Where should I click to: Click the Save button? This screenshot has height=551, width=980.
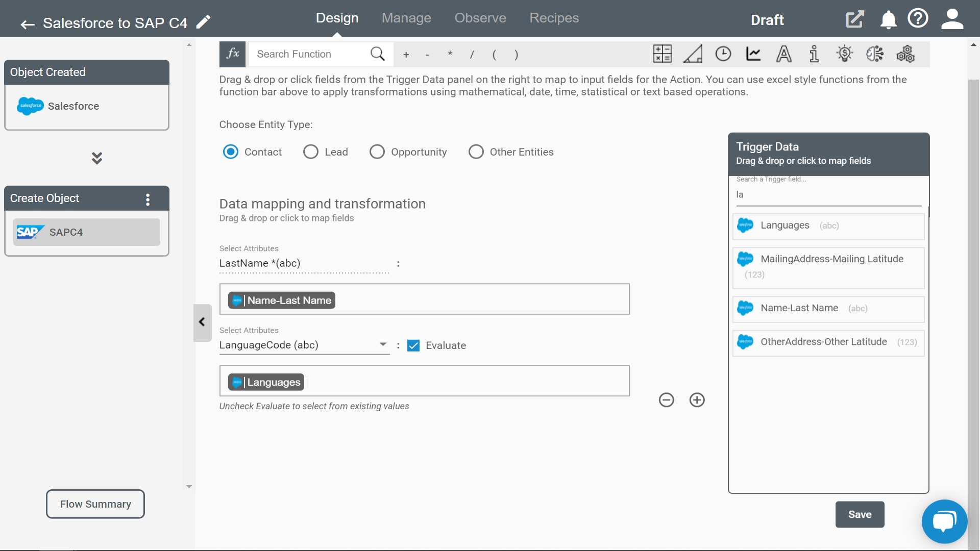(860, 514)
